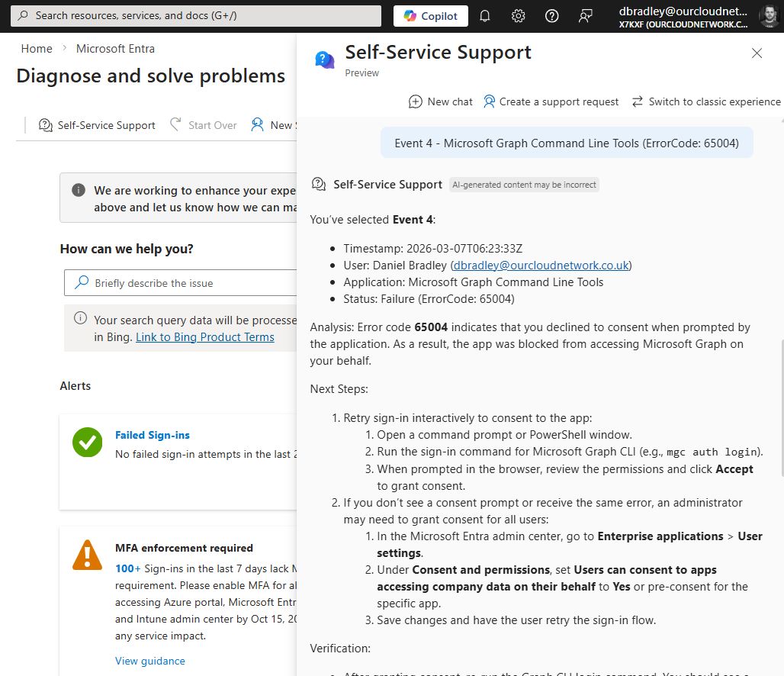Click the New support request toolbar item

click(x=273, y=125)
